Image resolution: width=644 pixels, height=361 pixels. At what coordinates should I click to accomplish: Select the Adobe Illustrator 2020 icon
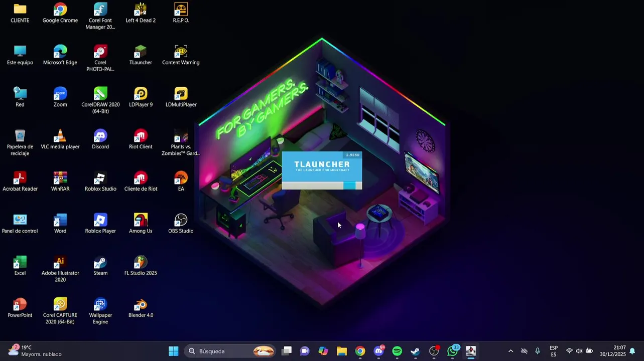(60, 269)
